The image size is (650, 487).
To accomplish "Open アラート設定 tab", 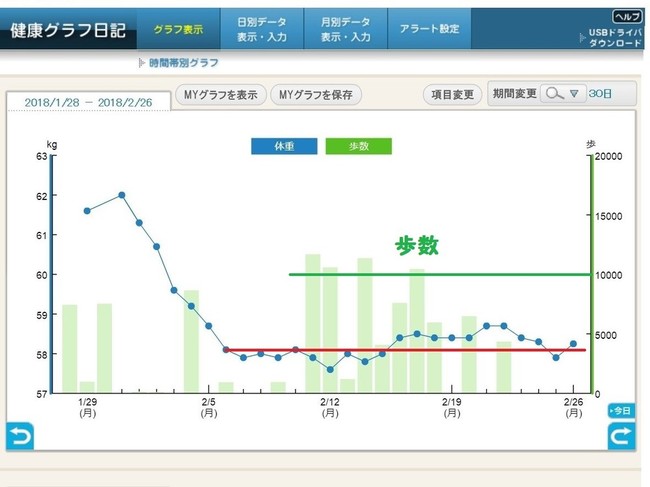I will click(429, 29).
